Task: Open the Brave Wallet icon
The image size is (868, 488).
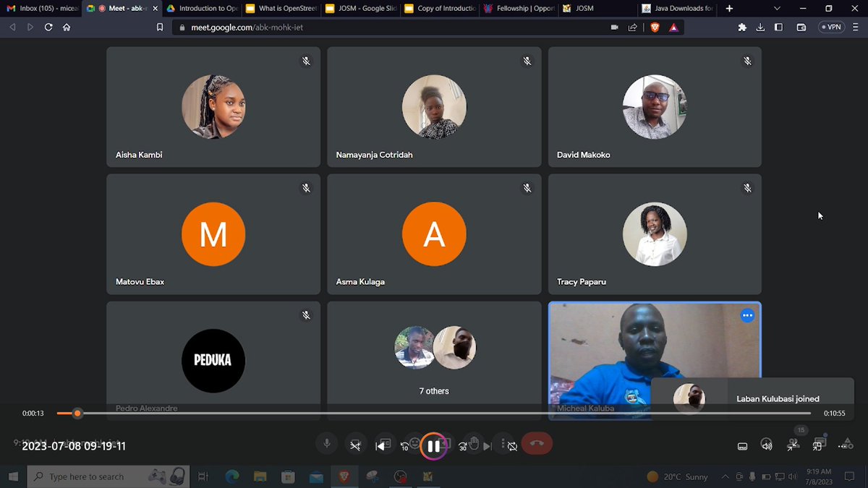Action: (x=801, y=27)
